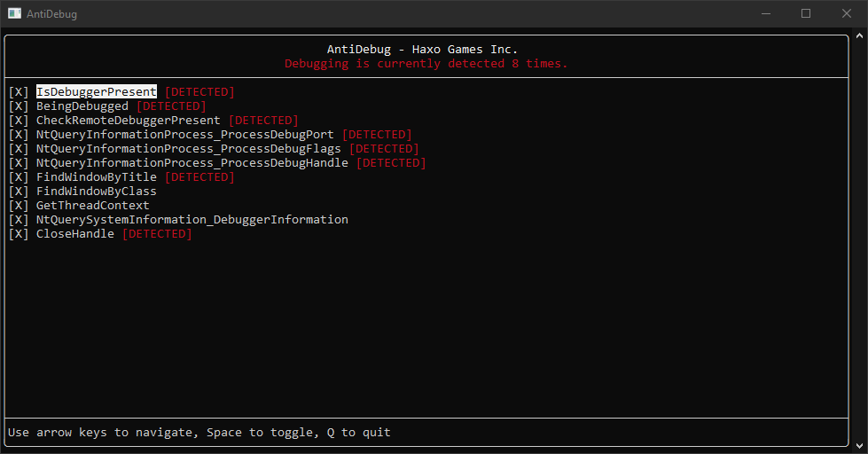This screenshot has width=868, height=454.
Task: Toggle the NtQuerySystemInformation_DebuggerInformation [X] checkbox
Action: [x=19, y=220]
